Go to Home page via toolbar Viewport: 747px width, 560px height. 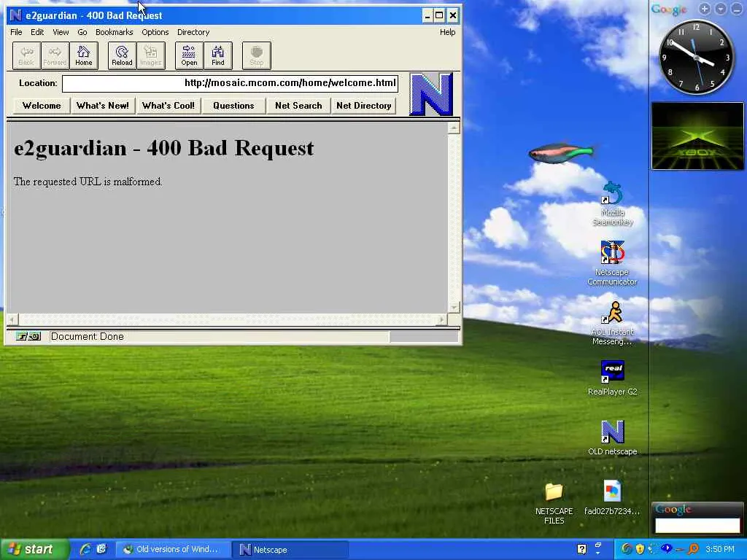pyautogui.click(x=84, y=55)
